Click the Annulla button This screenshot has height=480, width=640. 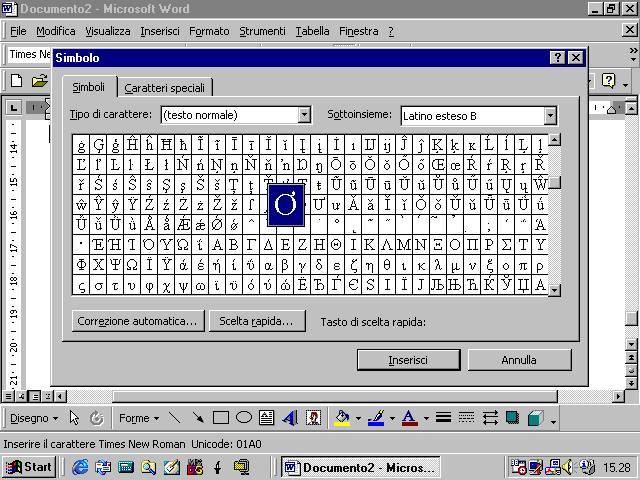[x=519, y=360]
